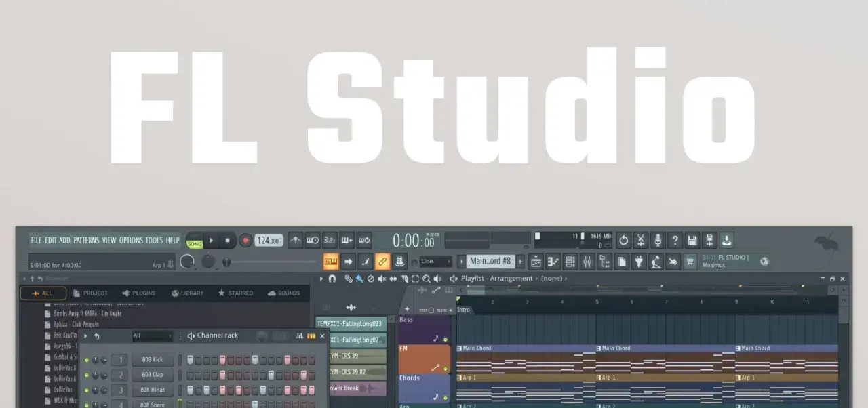868x408 pixels.
Task: Click the master volume knob
Action: pyautogui.click(x=186, y=261)
